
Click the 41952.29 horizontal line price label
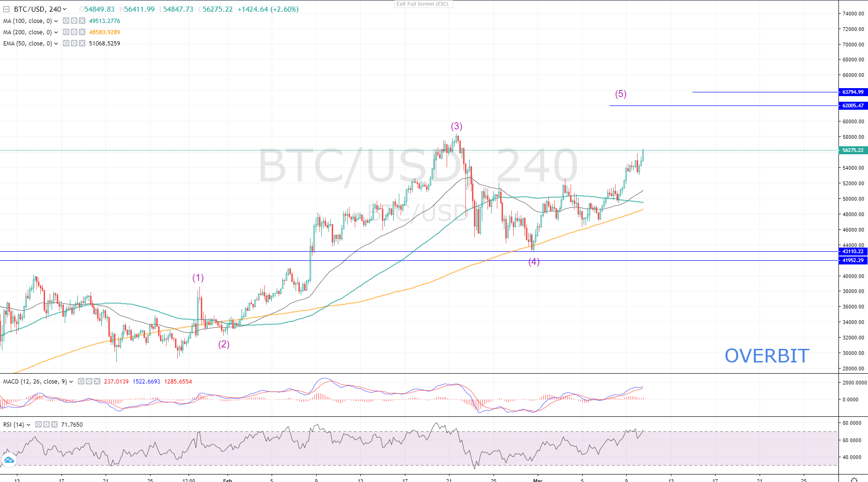(853, 261)
